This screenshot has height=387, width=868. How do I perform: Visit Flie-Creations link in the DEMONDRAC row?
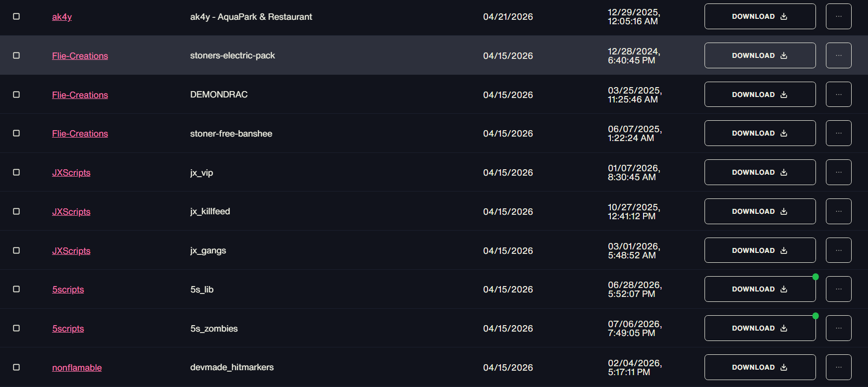80,95
